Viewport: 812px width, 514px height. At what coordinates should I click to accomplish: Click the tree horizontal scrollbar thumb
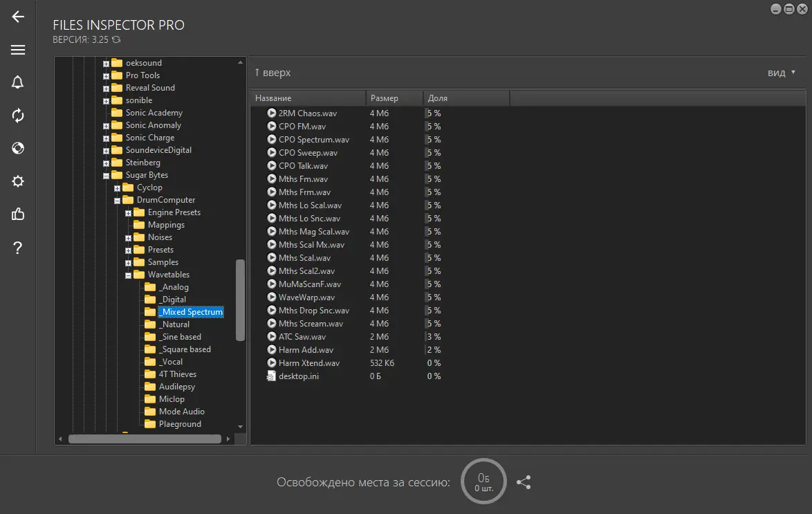point(145,439)
